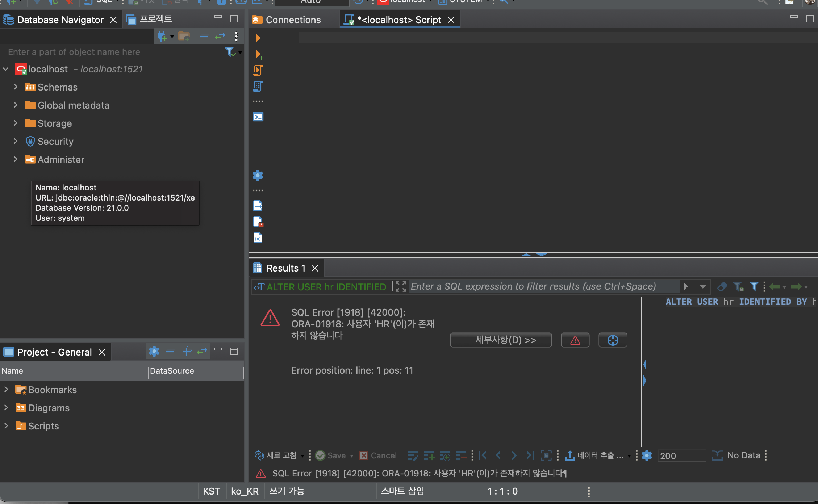Expand the Schemas tree node
Viewport: 818px width, 504px height.
pyautogui.click(x=16, y=87)
